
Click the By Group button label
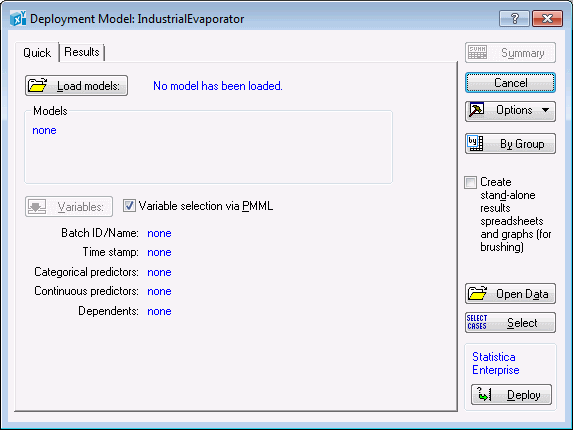[522, 144]
